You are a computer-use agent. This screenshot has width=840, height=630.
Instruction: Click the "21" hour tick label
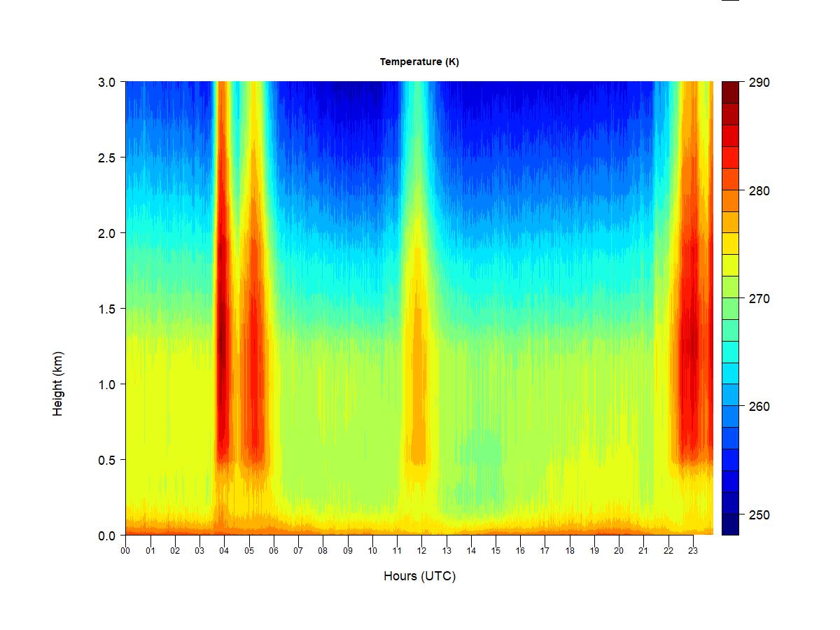tap(643, 551)
